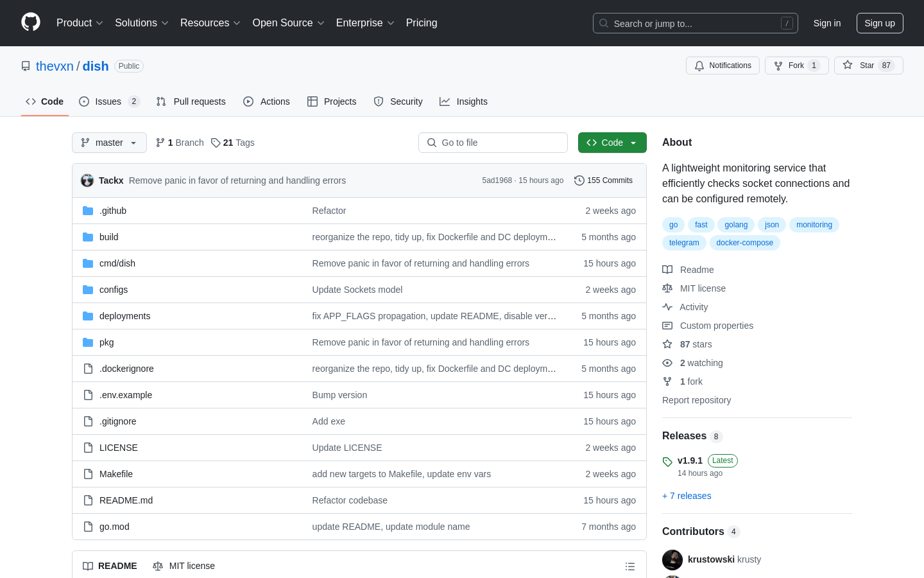
Task: Click the Sign in link
Action: tap(826, 23)
